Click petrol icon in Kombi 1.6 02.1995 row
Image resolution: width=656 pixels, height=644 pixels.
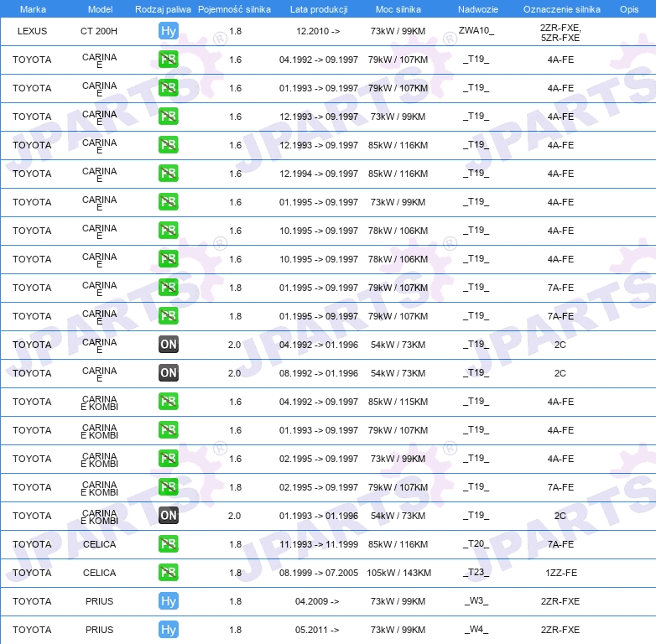coord(169,459)
